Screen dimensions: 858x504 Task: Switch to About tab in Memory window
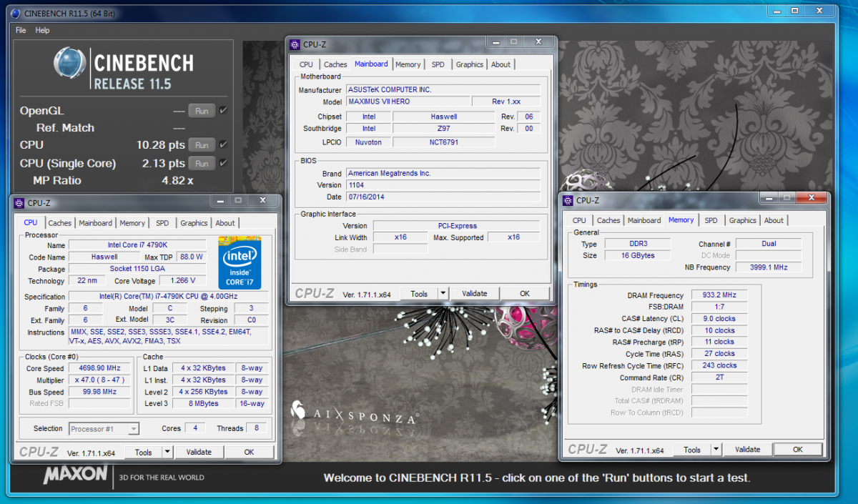pos(774,220)
